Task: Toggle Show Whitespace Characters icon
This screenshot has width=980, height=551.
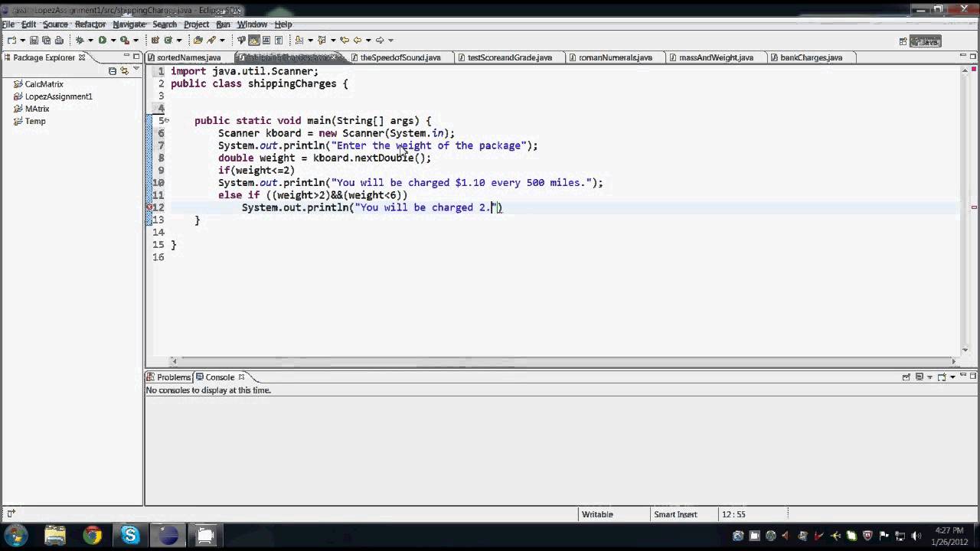Action: [x=279, y=40]
